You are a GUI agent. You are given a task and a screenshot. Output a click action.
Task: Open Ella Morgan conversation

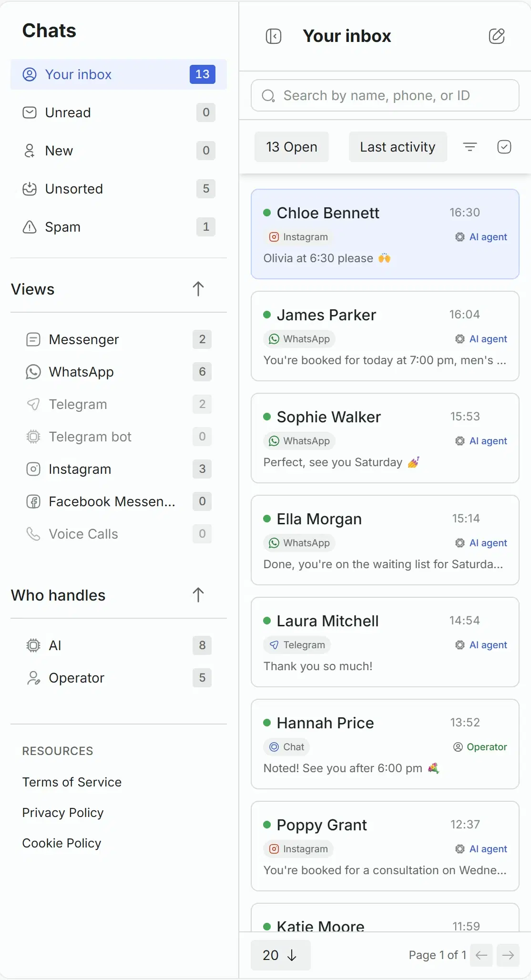tap(385, 540)
